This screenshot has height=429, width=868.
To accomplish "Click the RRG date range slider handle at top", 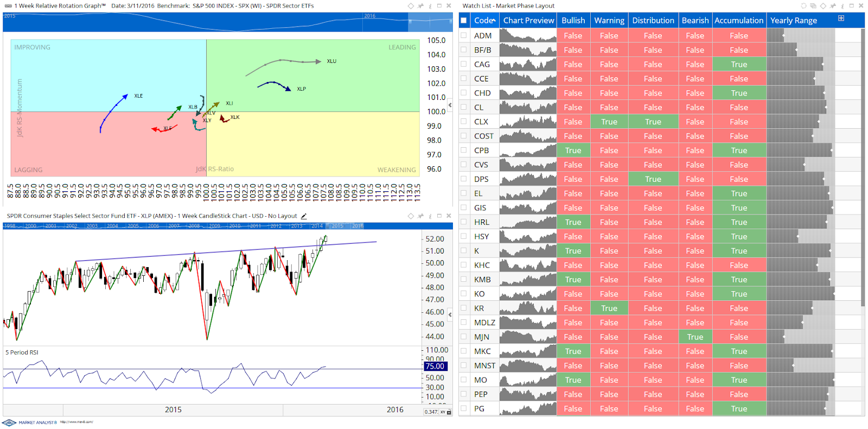I will (410, 22).
